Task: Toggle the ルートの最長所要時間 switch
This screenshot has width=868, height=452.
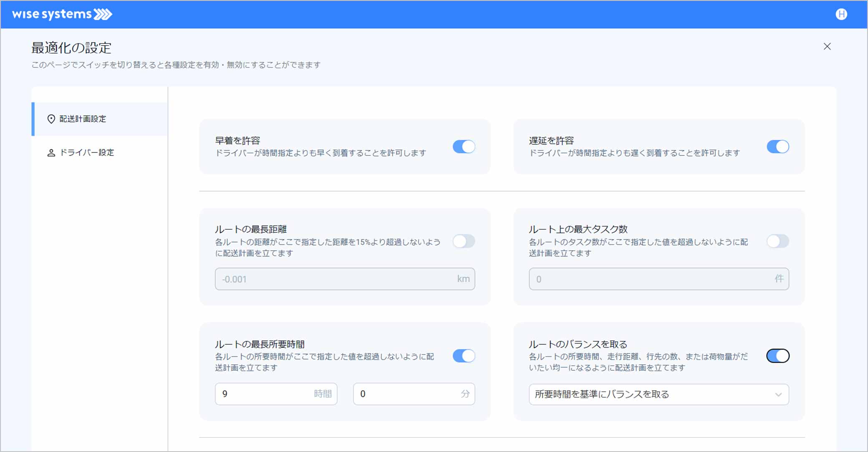Action: click(464, 356)
